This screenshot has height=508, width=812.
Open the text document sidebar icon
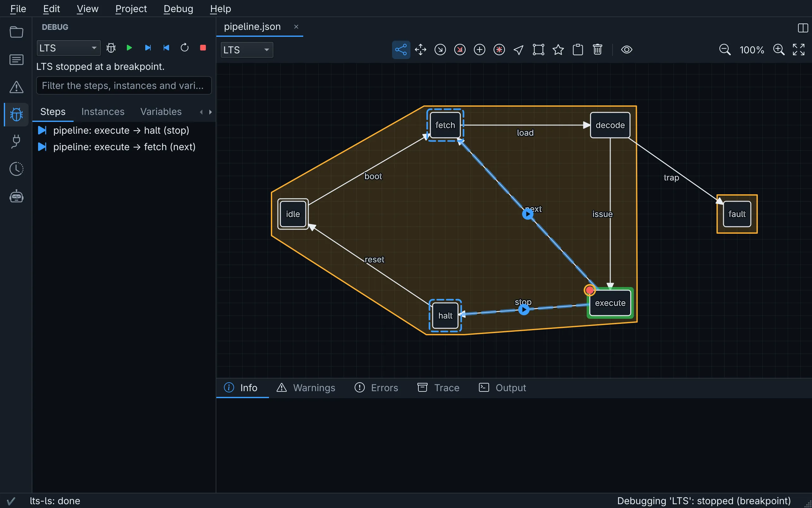click(16, 60)
